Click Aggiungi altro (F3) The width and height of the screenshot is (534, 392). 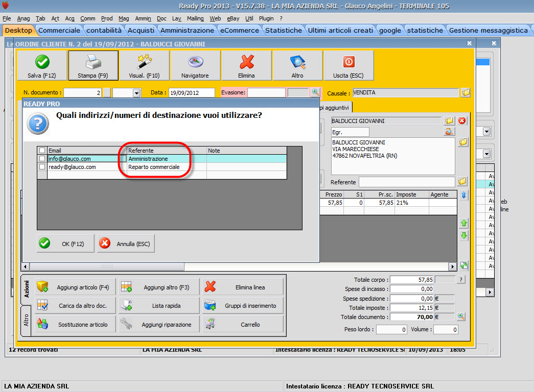point(159,287)
